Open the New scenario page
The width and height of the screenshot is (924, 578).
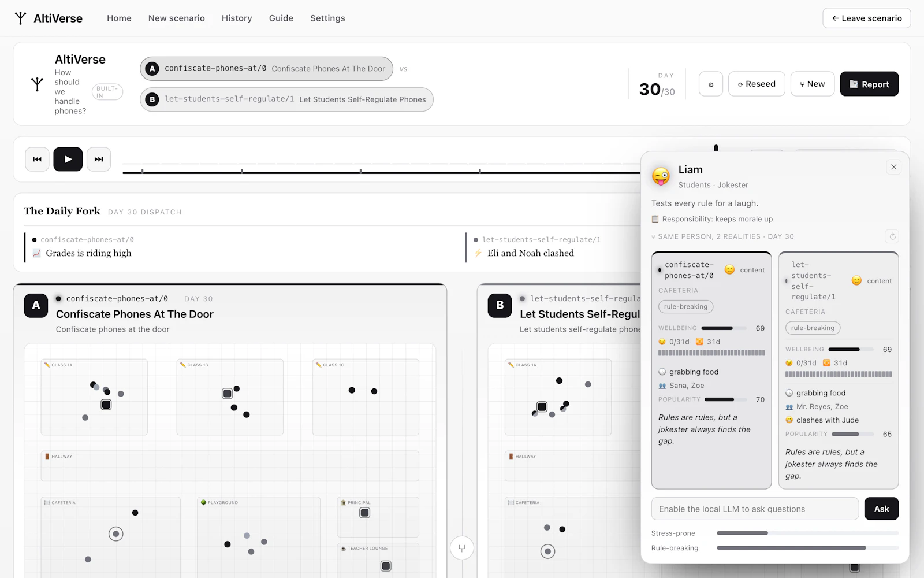coord(177,18)
